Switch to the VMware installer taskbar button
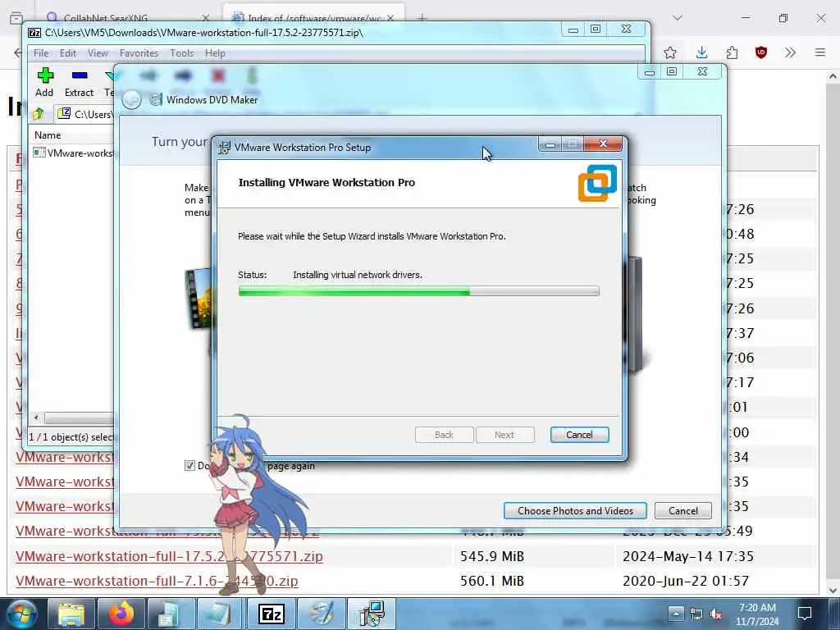 [372, 614]
